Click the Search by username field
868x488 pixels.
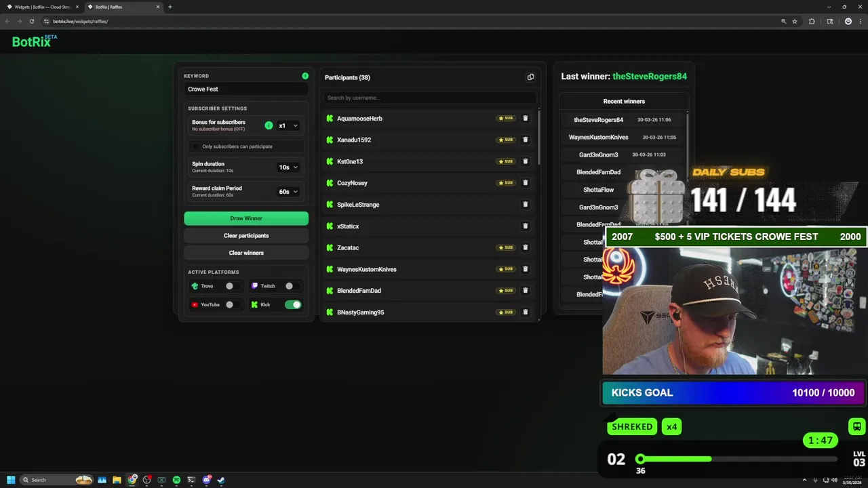click(429, 98)
